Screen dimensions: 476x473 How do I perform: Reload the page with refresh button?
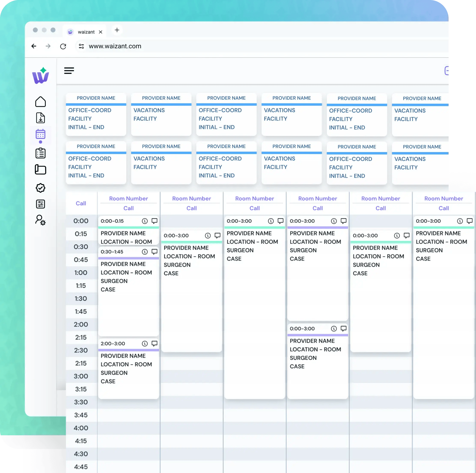tap(63, 46)
